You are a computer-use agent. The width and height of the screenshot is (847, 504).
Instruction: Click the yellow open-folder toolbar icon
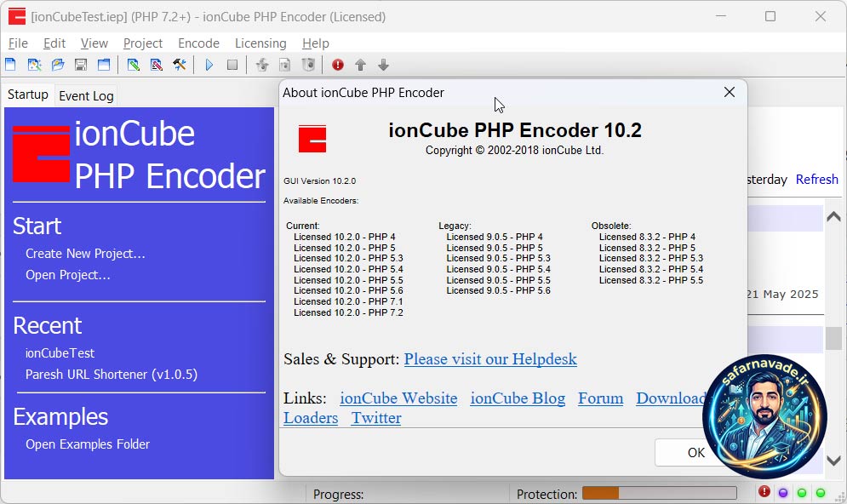pyautogui.click(x=57, y=65)
